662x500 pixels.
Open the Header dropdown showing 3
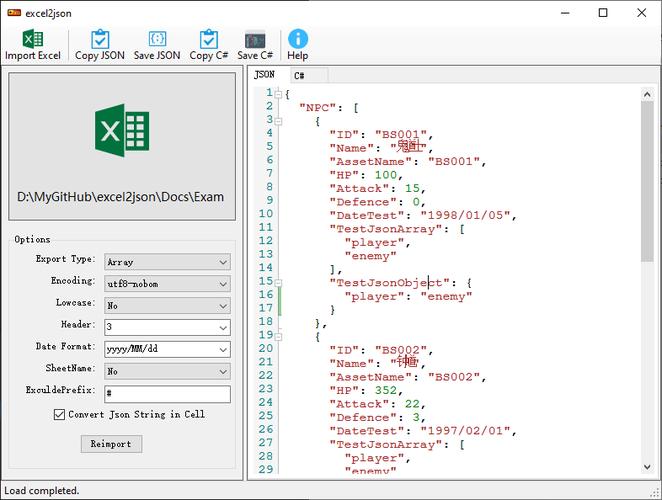point(167,327)
